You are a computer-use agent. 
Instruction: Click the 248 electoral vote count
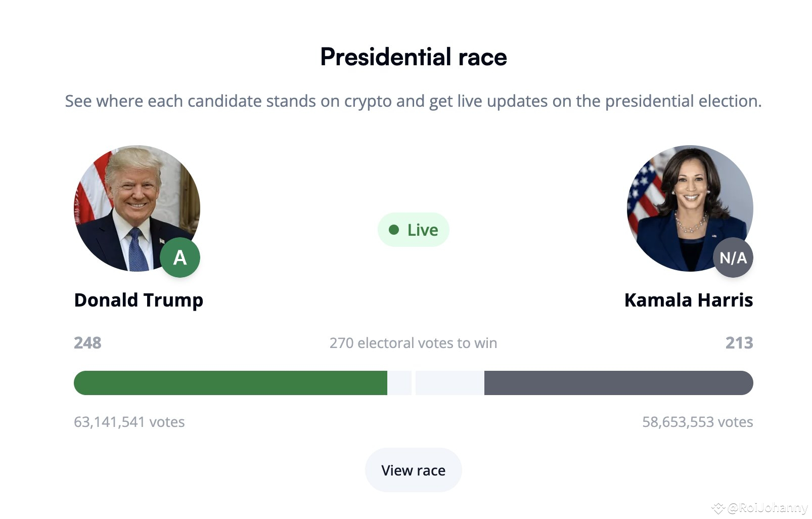[87, 343]
